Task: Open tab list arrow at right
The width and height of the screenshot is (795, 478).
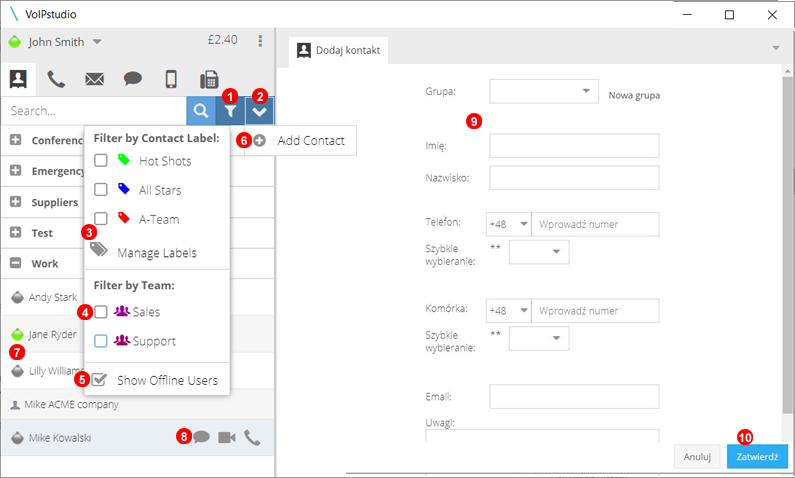Action: 776,48
